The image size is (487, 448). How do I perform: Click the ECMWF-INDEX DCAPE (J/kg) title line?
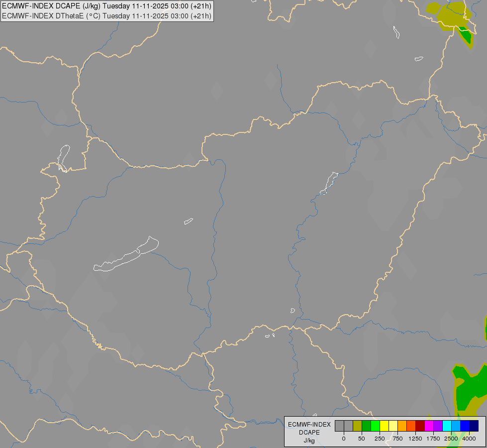click(106, 6)
